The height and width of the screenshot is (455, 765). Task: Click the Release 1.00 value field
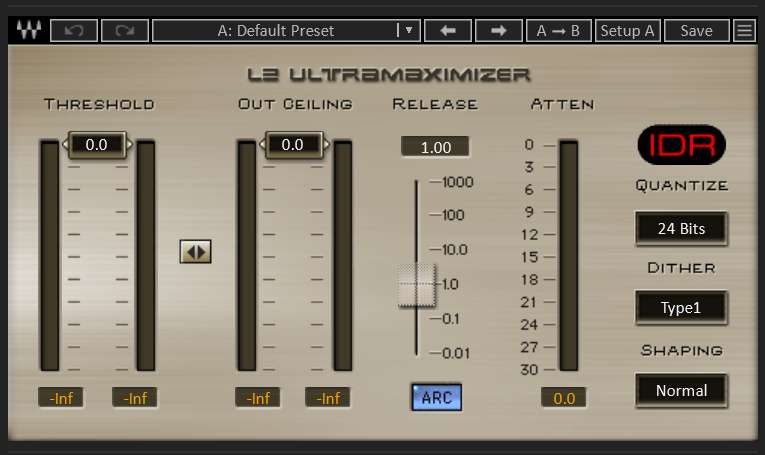coord(435,147)
